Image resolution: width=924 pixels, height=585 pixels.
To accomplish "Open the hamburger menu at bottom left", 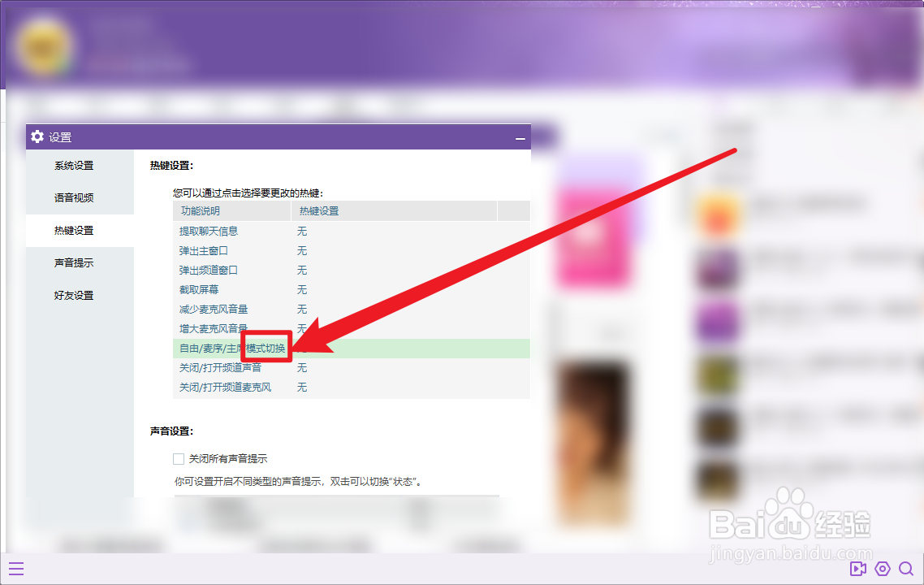I will [x=16, y=569].
